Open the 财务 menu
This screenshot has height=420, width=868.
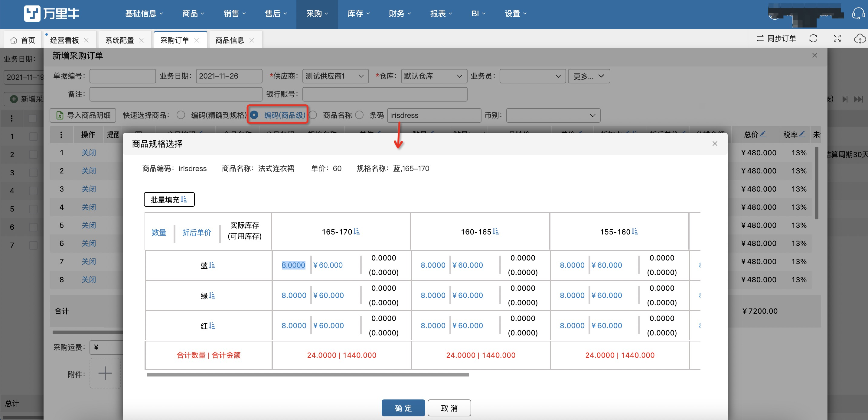click(400, 14)
